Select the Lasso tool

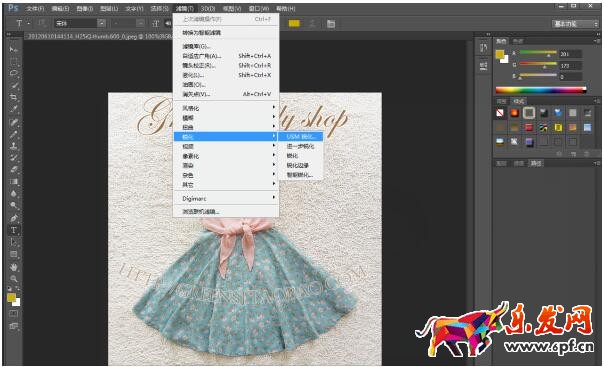tap(13, 73)
